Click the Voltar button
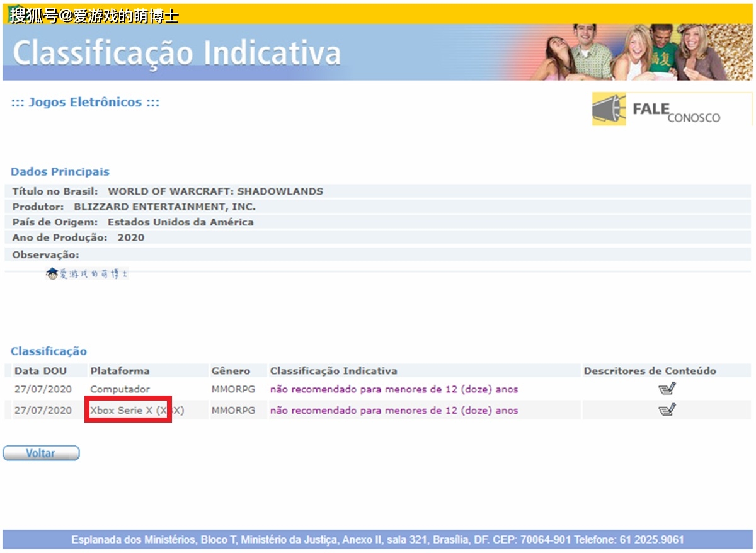Screen dimensions: 756x553 [x=41, y=453]
